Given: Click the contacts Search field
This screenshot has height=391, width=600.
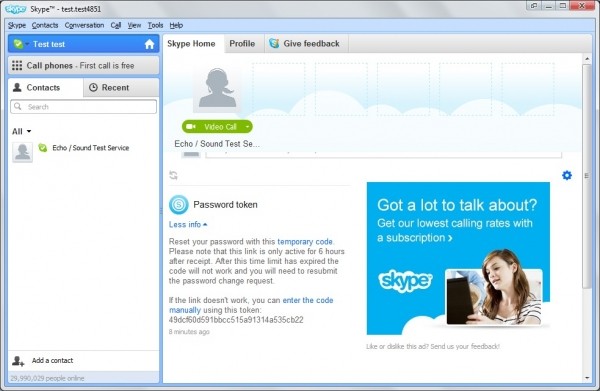Looking at the screenshot, I should (83, 107).
